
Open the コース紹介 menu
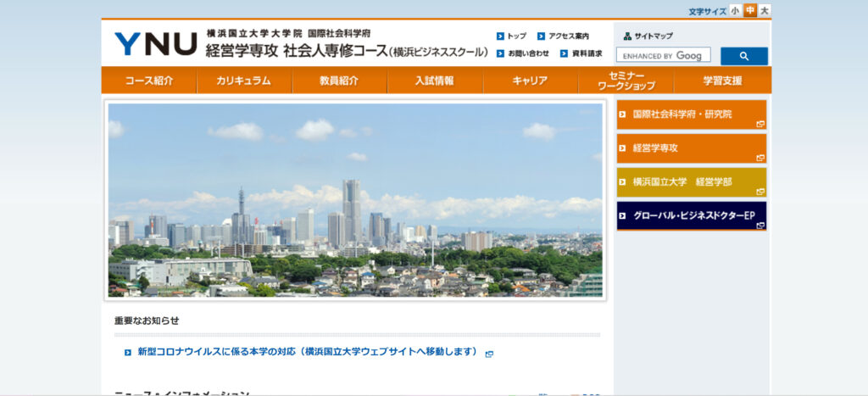pos(149,81)
